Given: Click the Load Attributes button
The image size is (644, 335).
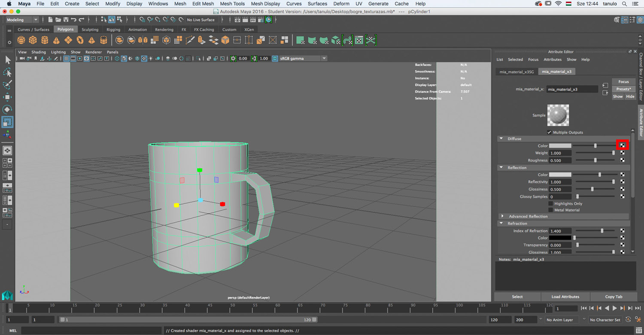Looking at the screenshot, I should tap(565, 296).
